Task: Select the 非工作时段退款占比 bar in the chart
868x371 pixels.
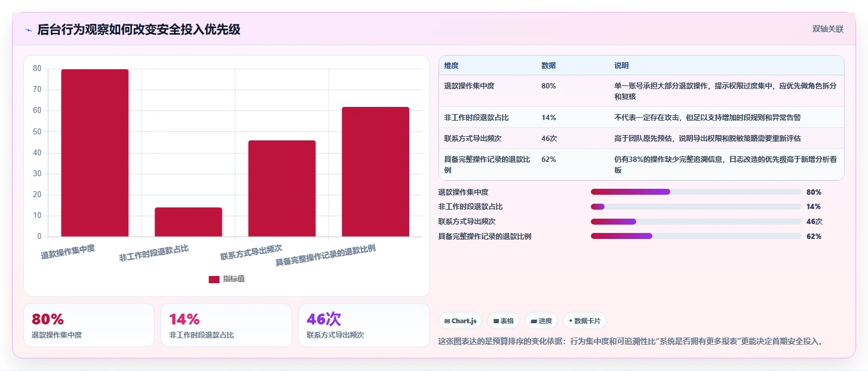Action: click(x=188, y=222)
